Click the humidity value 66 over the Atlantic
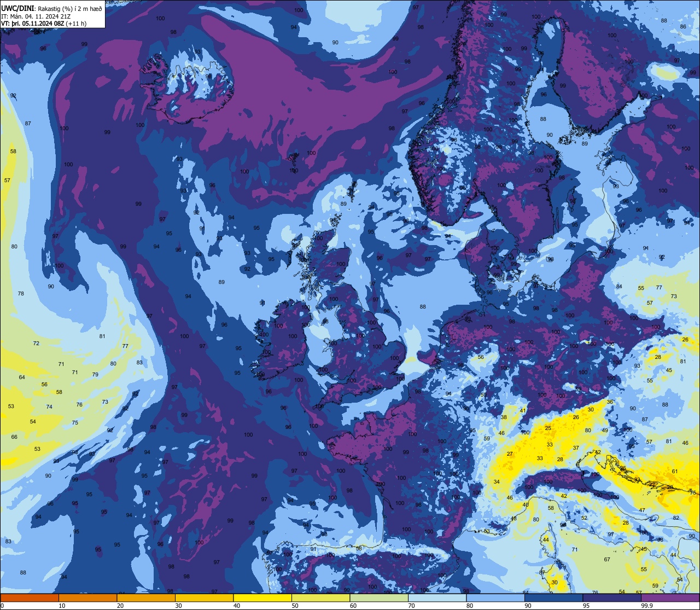Viewport: 700px width, 610px height. coord(14,437)
